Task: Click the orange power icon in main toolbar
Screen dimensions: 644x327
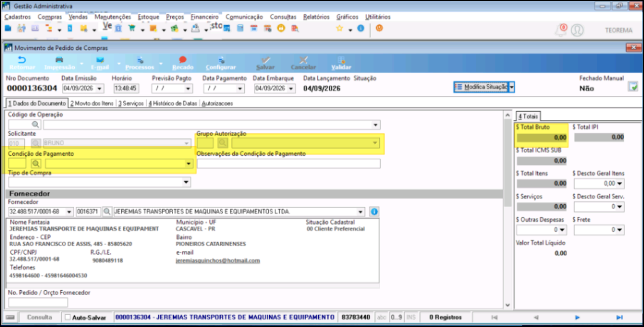Action: [379, 28]
